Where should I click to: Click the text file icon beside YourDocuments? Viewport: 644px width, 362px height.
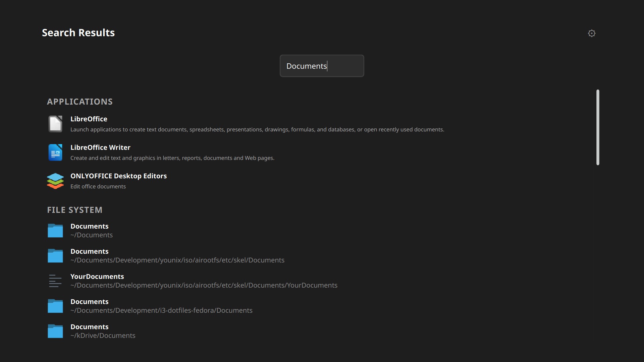[x=55, y=281]
